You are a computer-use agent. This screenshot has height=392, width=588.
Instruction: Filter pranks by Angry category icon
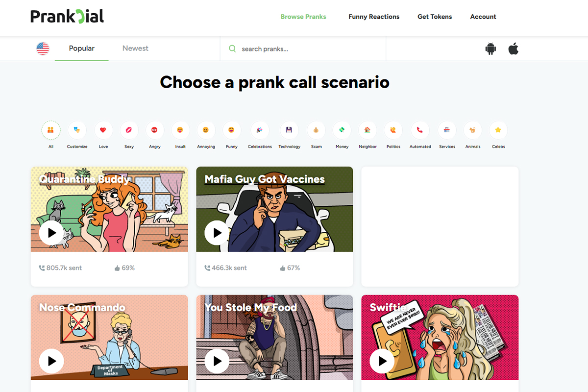pos(155,130)
